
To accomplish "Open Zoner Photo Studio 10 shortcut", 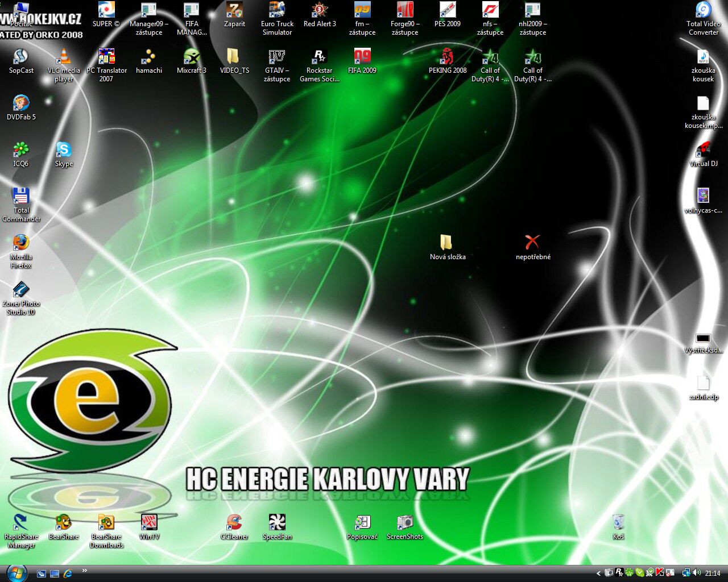I will click(x=21, y=298).
